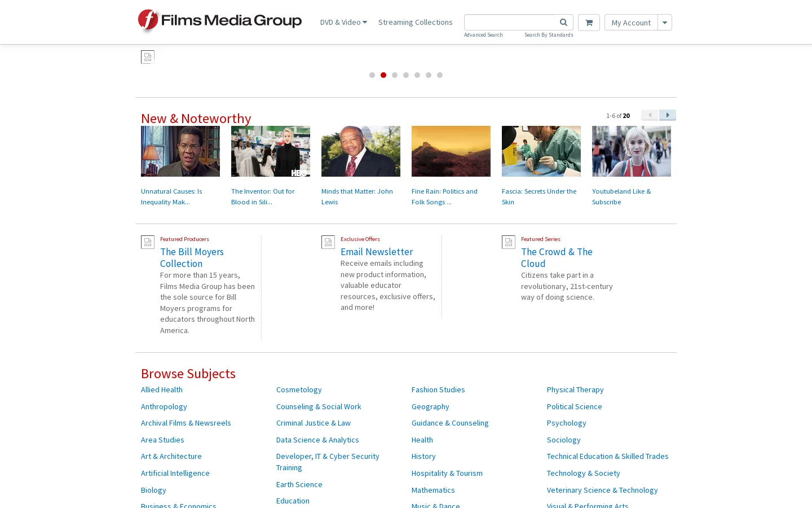Browse the Psychology subject

tap(566, 423)
